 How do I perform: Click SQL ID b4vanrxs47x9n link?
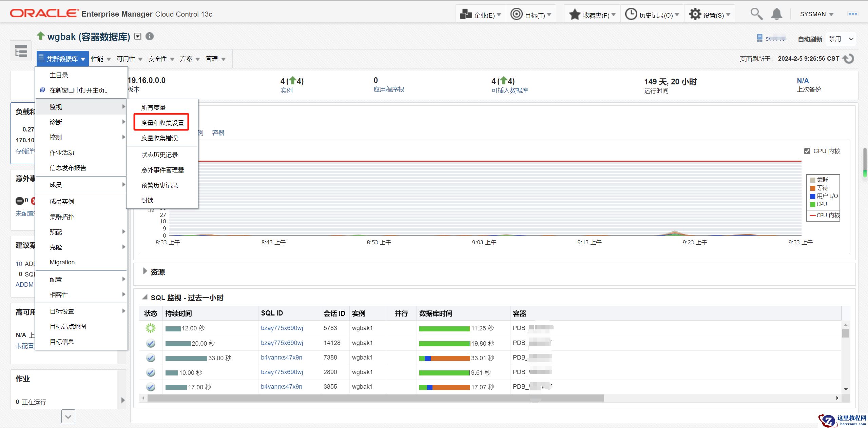pos(281,358)
